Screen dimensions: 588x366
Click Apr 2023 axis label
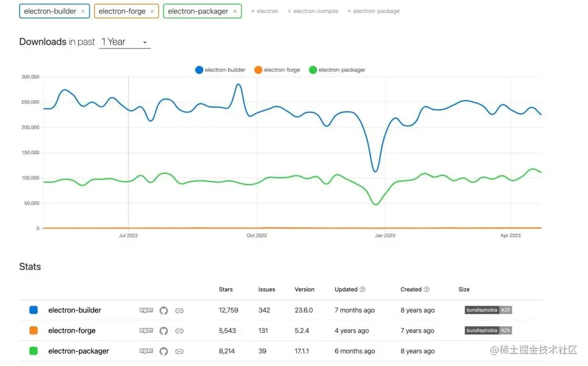510,235
